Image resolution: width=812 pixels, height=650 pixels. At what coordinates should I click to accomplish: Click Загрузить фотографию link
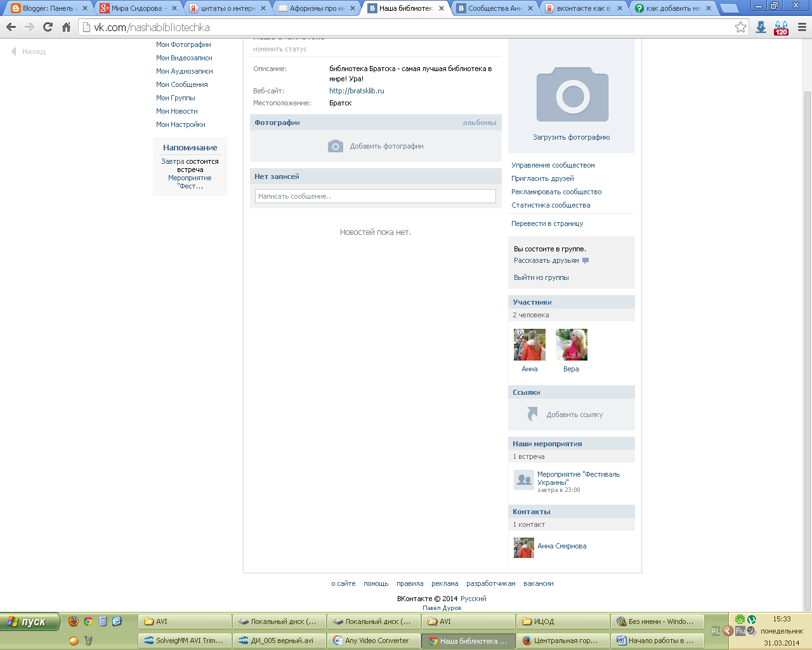(572, 137)
